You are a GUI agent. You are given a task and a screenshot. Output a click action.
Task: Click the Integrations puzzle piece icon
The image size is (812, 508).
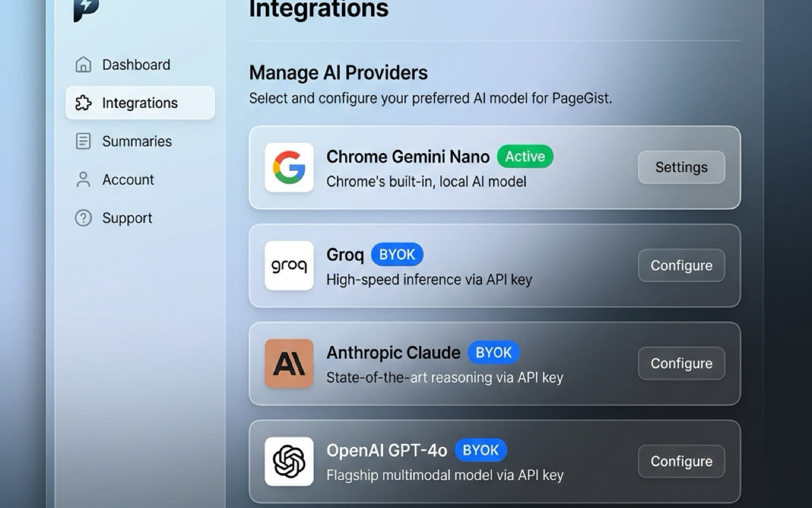[x=83, y=103]
